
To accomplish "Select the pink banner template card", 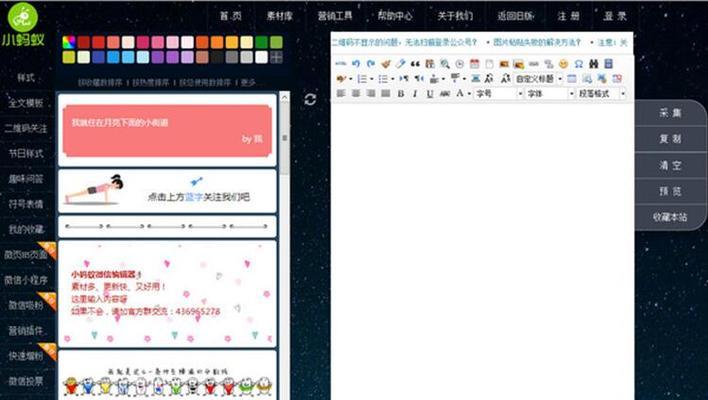I will (x=167, y=130).
